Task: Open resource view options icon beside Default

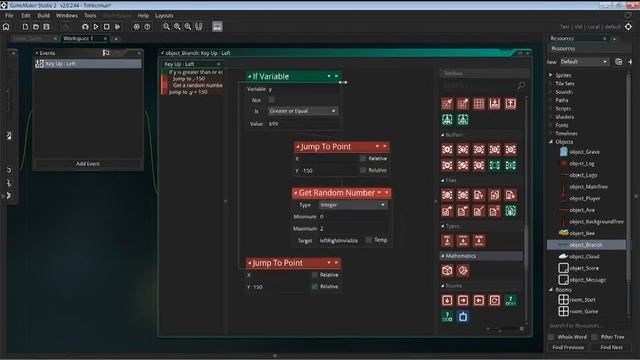Action: pos(619,62)
